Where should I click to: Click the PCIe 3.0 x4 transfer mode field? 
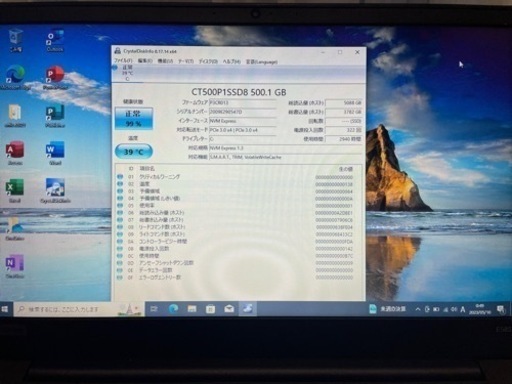(242, 130)
